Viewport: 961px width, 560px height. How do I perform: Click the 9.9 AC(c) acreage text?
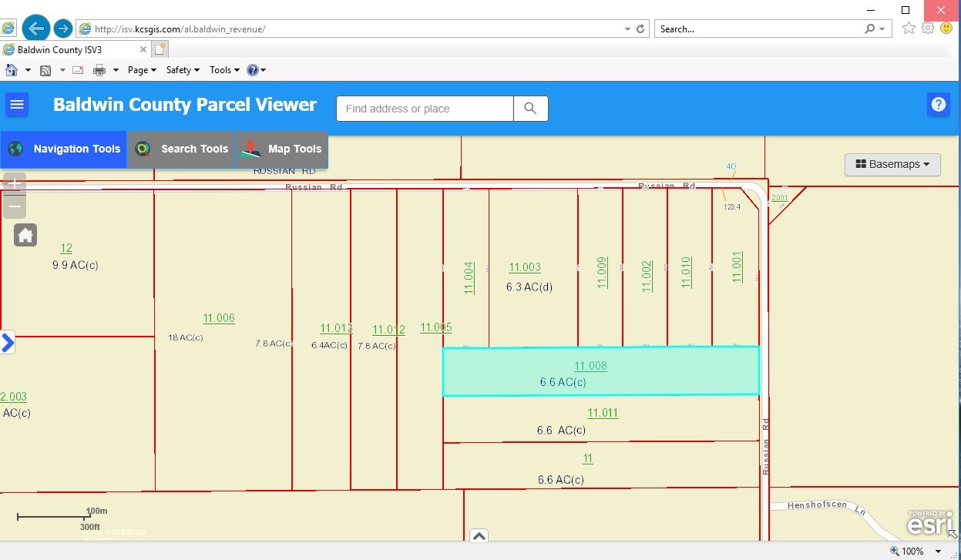[x=76, y=265]
